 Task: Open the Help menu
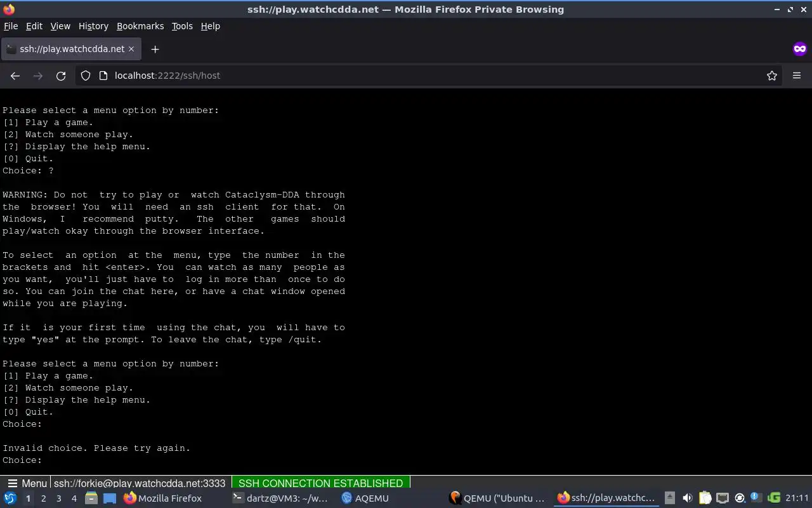[211, 26]
